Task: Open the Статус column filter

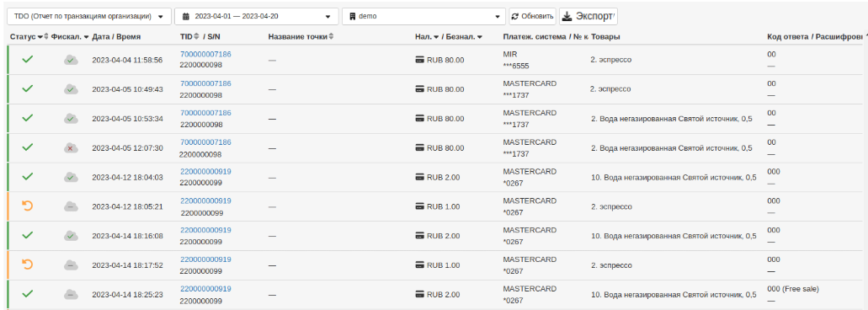Action: pos(40,37)
